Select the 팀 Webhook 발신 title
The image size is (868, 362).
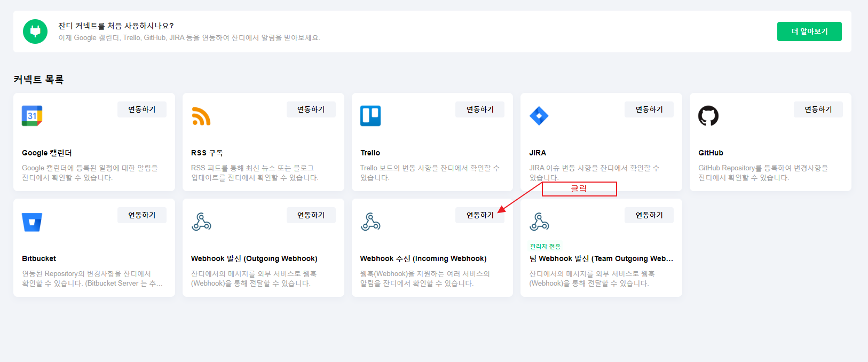601,258
